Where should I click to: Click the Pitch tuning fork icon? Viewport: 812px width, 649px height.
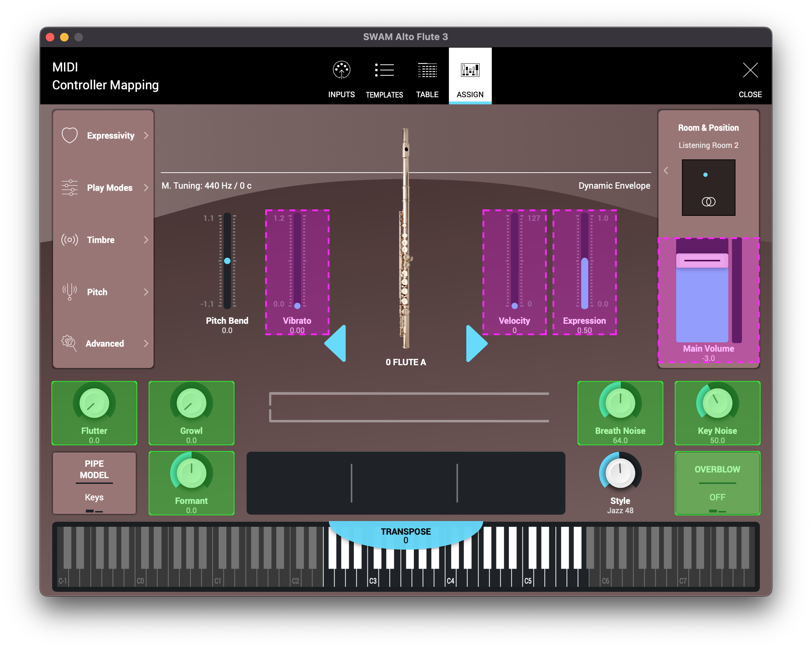pyautogui.click(x=70, y=292)
